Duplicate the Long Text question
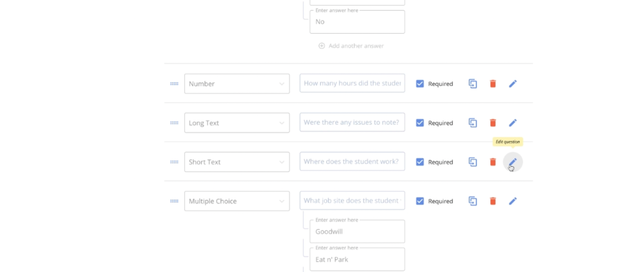Image resolution: width=644 pixels, height=272 pixels. pyautogui.click(x=473, y=123)
